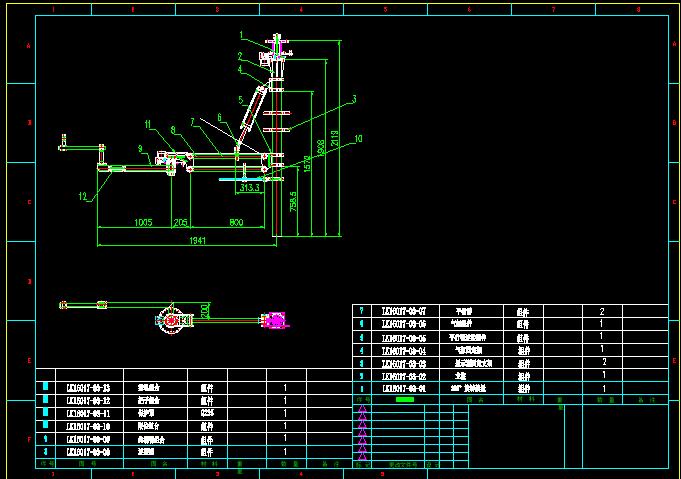Select balloon number 11 callout
Screen dimensions: 681x479
point(148,125)
